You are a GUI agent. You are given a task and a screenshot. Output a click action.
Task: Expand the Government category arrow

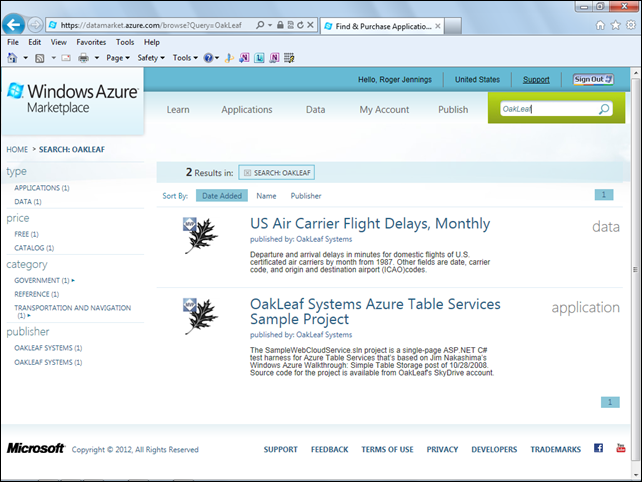73,281
